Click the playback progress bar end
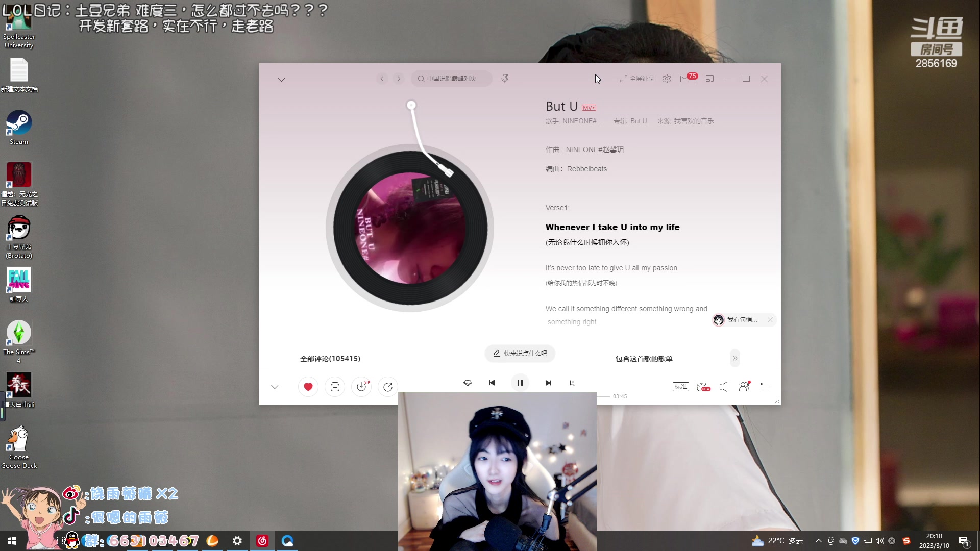This screenshot has height=551, width=980. (608, 396)
